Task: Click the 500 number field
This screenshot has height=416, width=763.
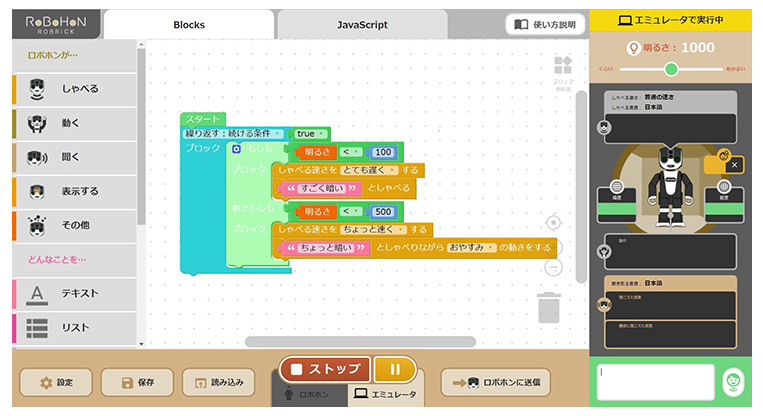Action: click(x=383, y=212)
